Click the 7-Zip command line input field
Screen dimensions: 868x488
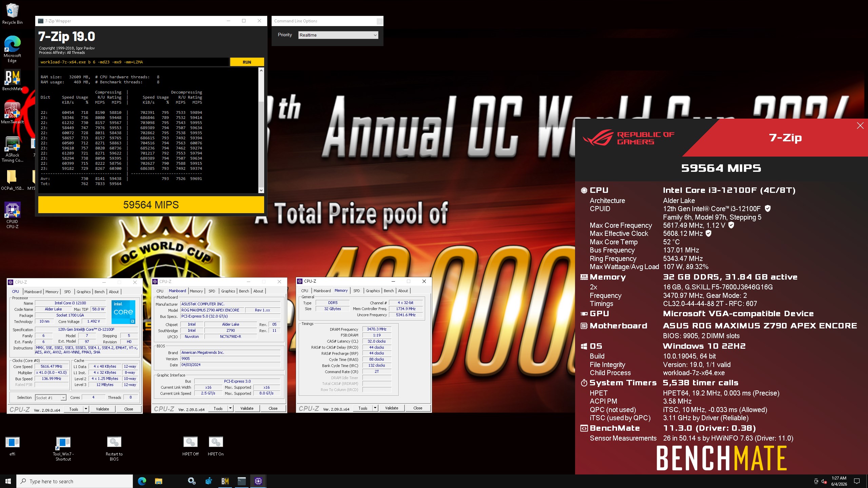click(134, 62)
